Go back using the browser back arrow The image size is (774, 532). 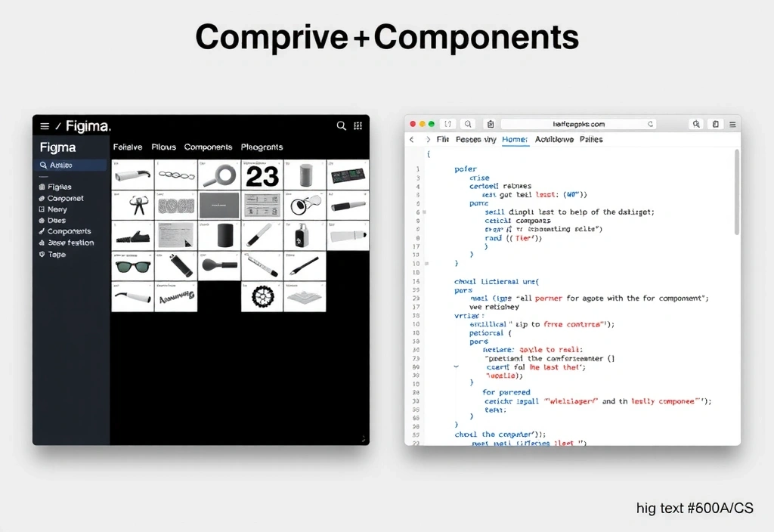[x=411, y=140]
